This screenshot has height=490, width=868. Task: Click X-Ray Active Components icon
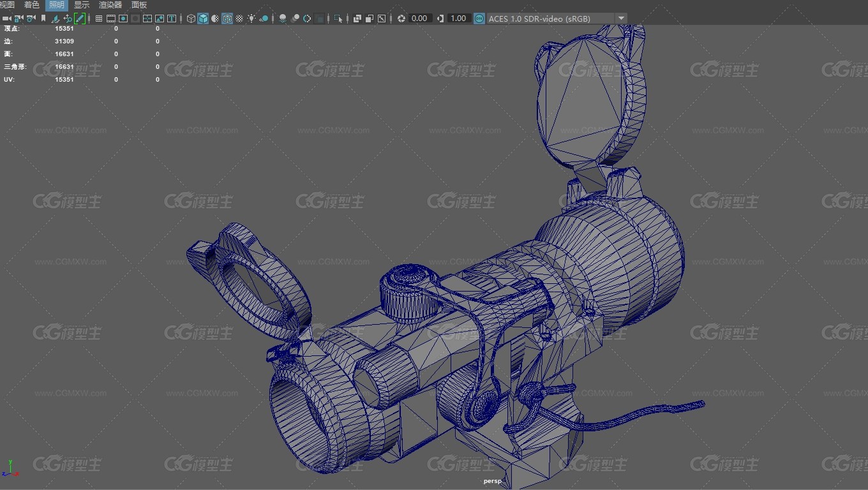(x=370, y=19)
